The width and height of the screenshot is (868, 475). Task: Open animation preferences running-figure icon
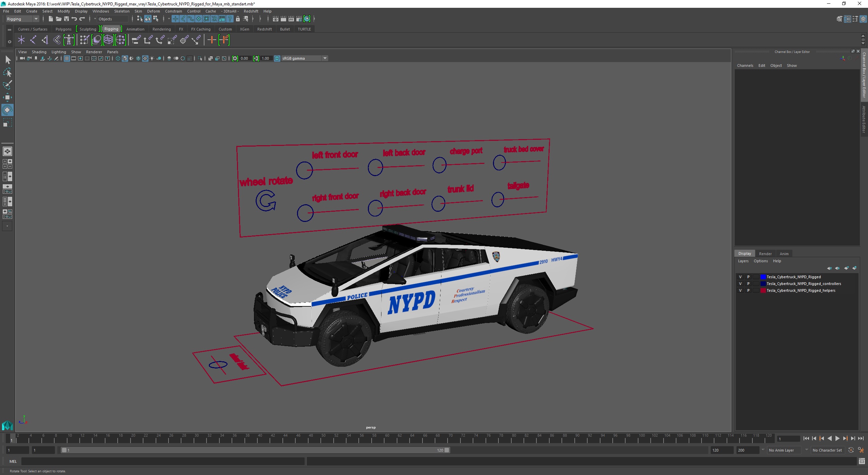click(x=861, y=450)
